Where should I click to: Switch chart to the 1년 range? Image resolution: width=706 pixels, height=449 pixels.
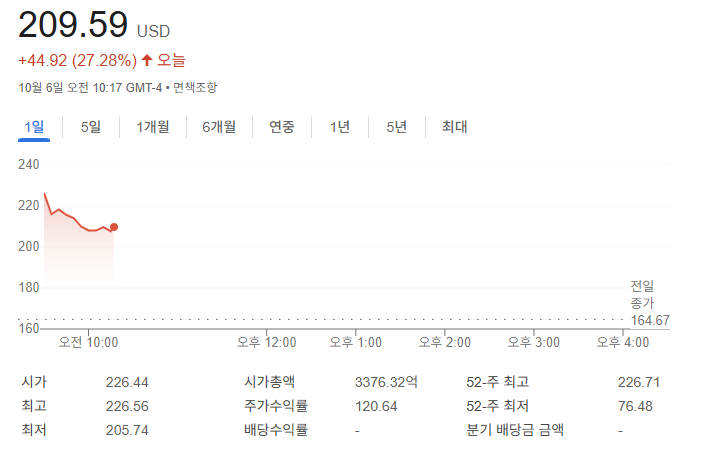340,127
